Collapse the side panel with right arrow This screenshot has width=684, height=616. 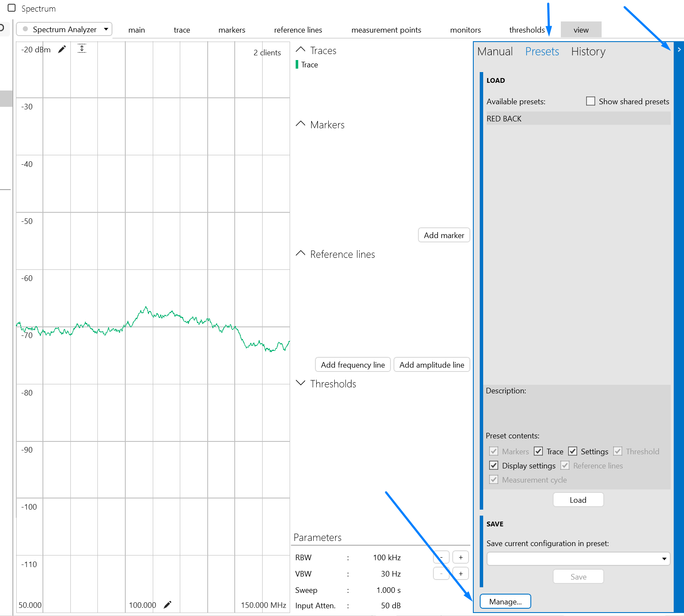coord(679,50)
